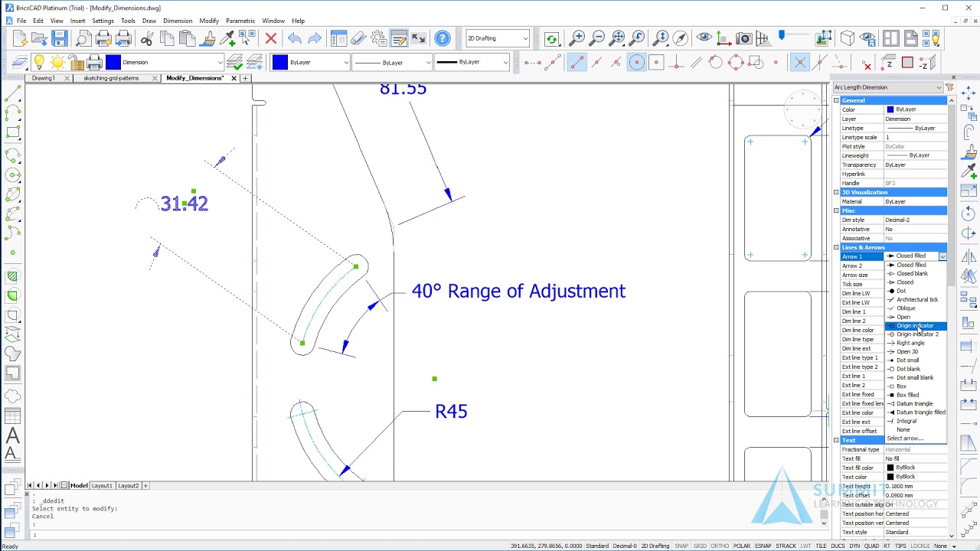Save drawing with the floppy disk icon

coord(60,38)
